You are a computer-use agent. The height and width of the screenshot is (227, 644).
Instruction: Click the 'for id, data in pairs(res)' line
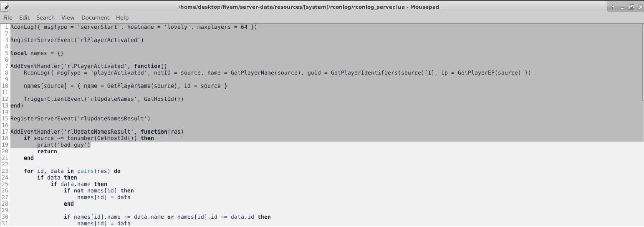tap(72, 171)
